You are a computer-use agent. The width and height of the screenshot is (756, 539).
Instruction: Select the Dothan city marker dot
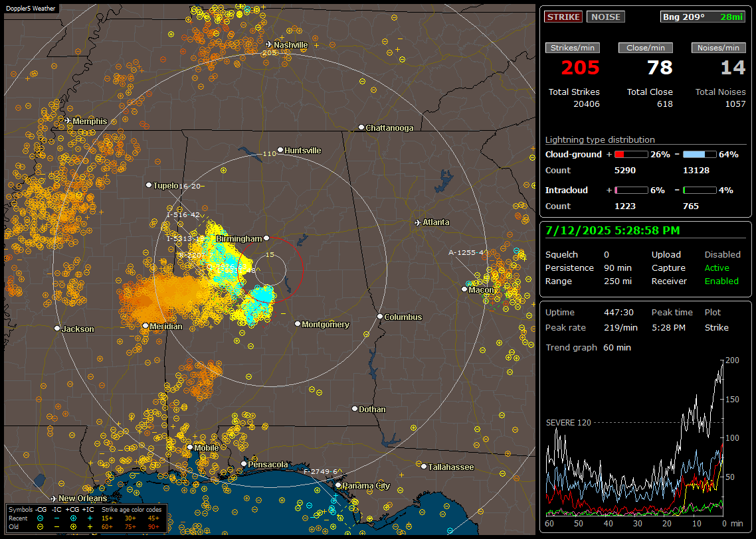click(355, 408)
